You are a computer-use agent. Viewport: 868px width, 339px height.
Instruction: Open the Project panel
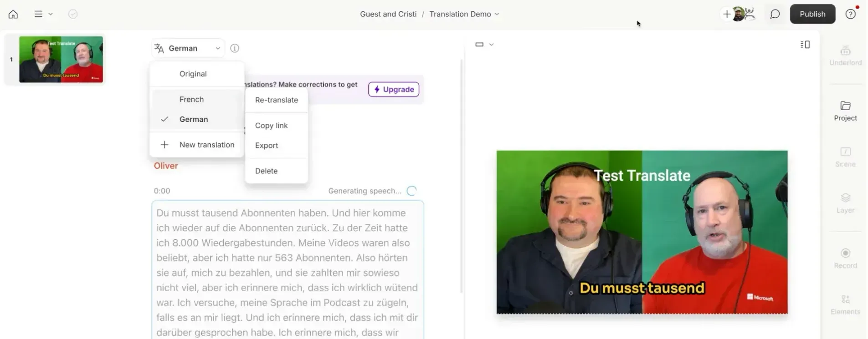(x=845, y=111)
